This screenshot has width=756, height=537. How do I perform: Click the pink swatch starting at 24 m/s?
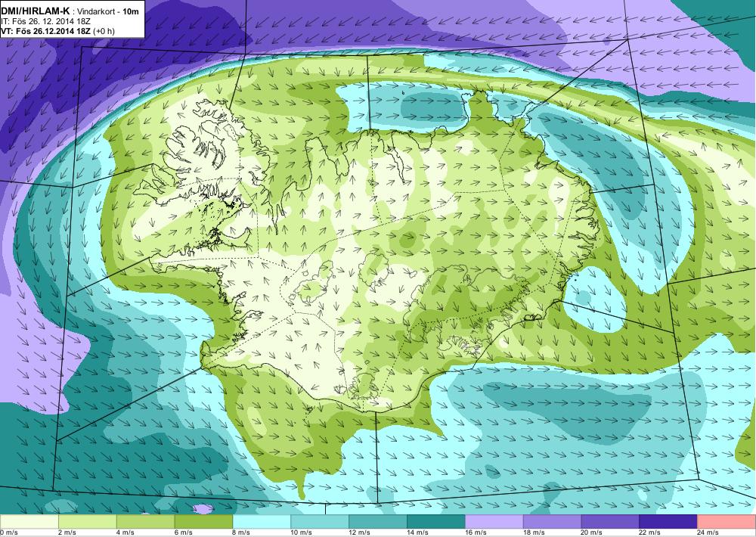[x=727, y=522]
